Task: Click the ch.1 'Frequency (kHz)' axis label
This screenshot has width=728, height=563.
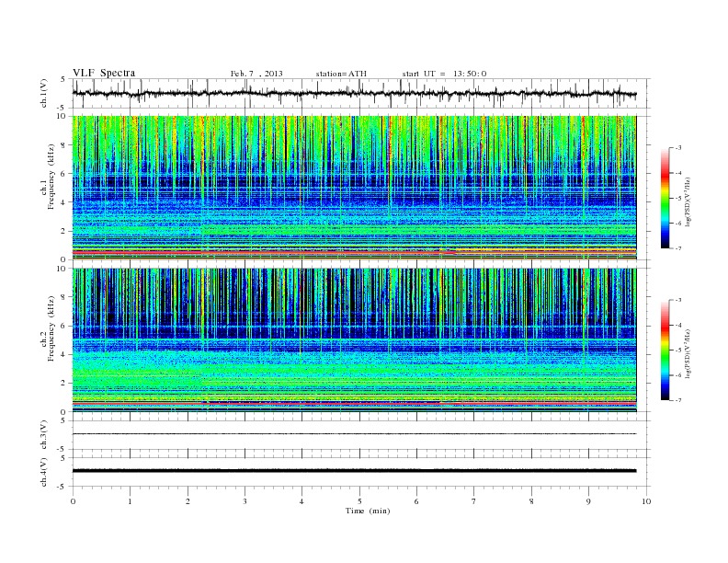Action: click(x=51, y=177)
